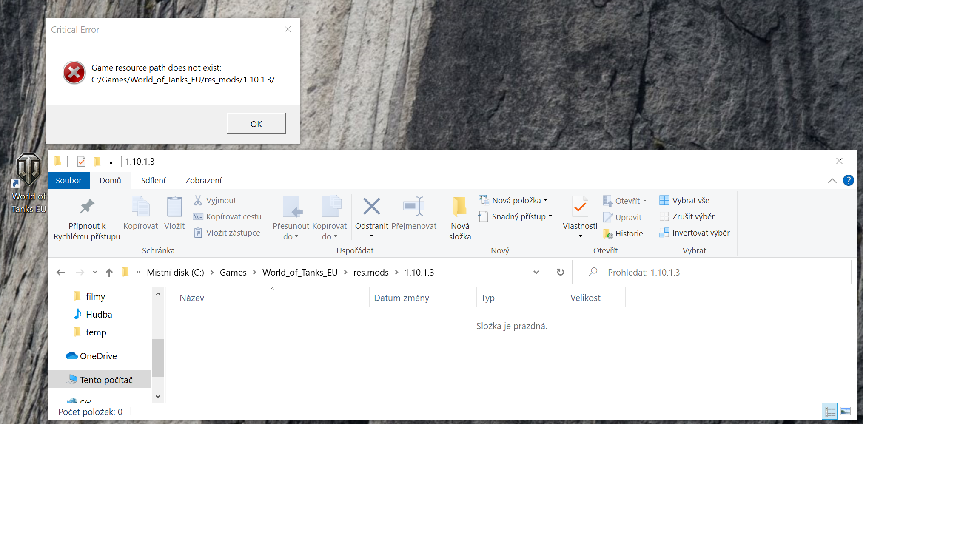This screenshot has width=980, height=551.
Task: Open the Otevřít dropdown in the ribbon
Action: click(625, 201)
